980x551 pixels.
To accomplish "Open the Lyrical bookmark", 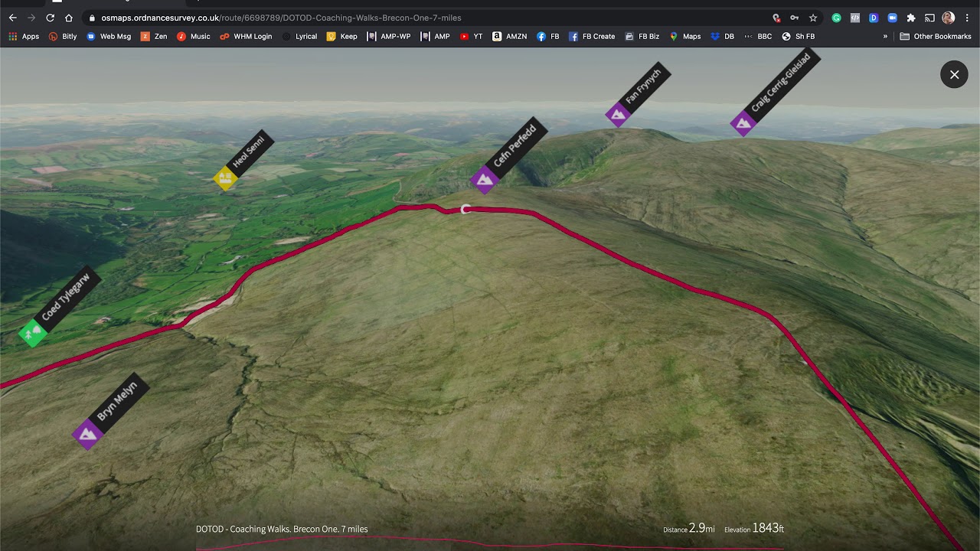I will tap(299, 36).
